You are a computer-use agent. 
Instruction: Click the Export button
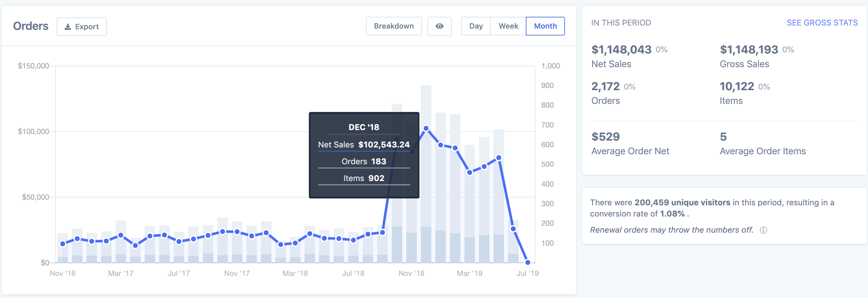coord(82,27)
